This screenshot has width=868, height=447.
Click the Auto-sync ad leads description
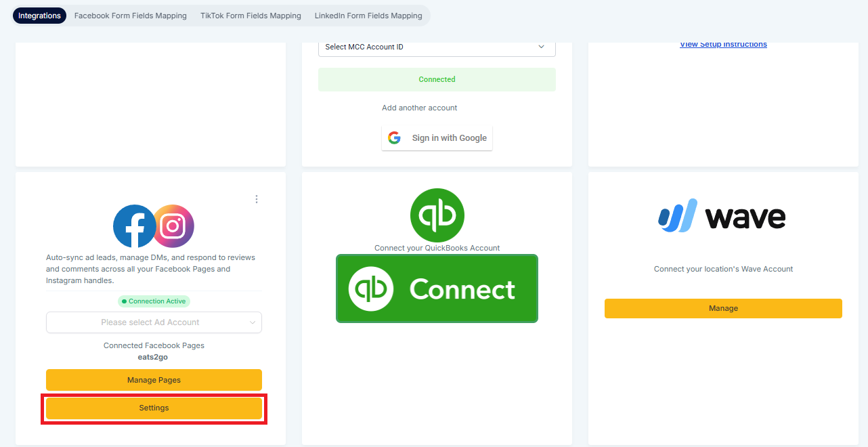150,269
